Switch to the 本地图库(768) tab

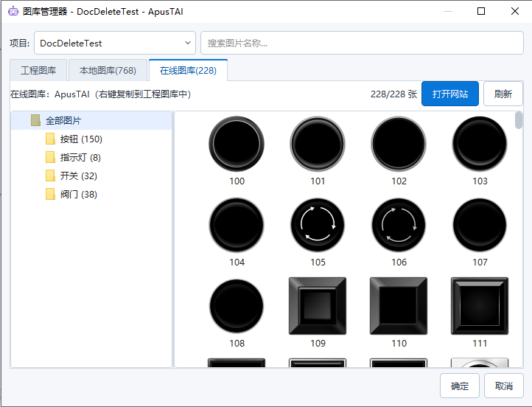click(108, 70)
